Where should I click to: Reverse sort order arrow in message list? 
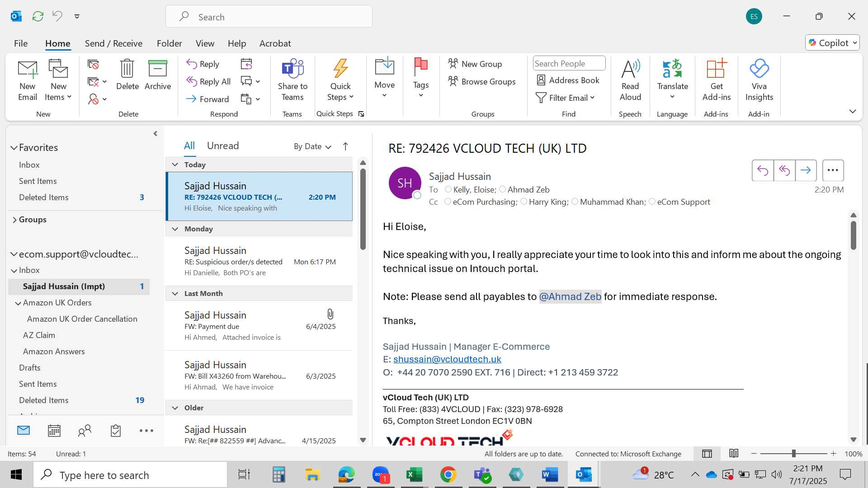pyautogui.click(x=345, y=146)
